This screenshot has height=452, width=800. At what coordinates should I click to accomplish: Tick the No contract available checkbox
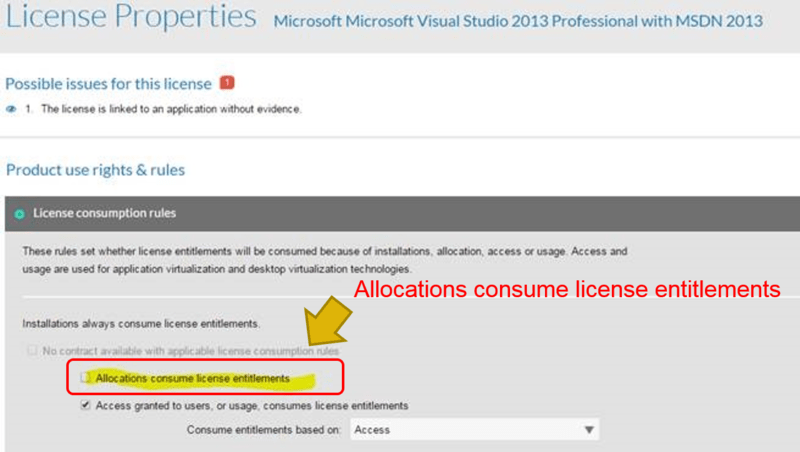pyautogui.click(x=32, y=351)
